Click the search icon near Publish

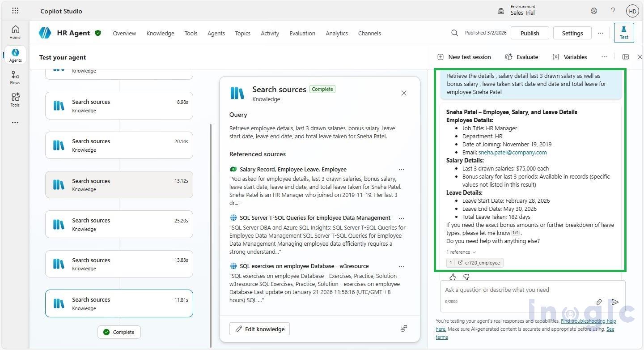(454, 33)
